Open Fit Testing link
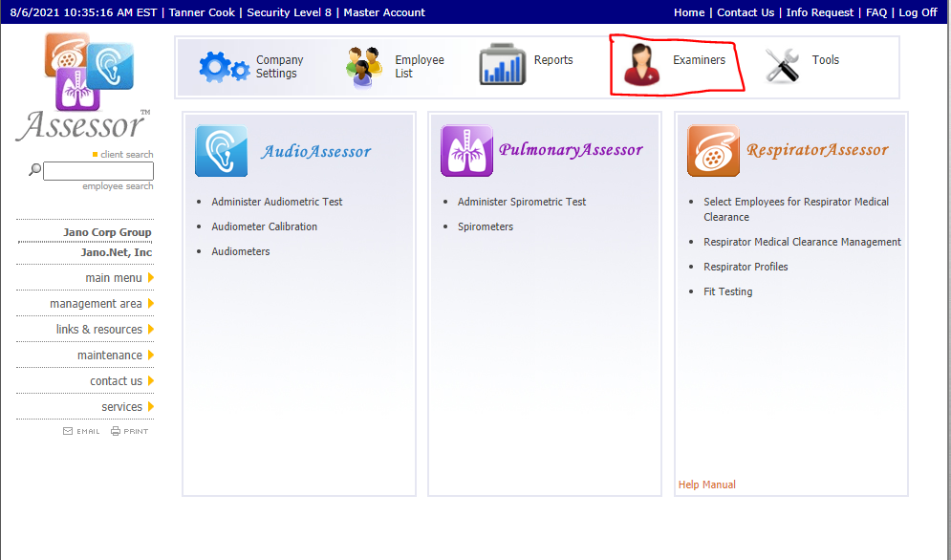Viewport: 951px width, 560px height. pyautogui.click(x=727, y=291)
